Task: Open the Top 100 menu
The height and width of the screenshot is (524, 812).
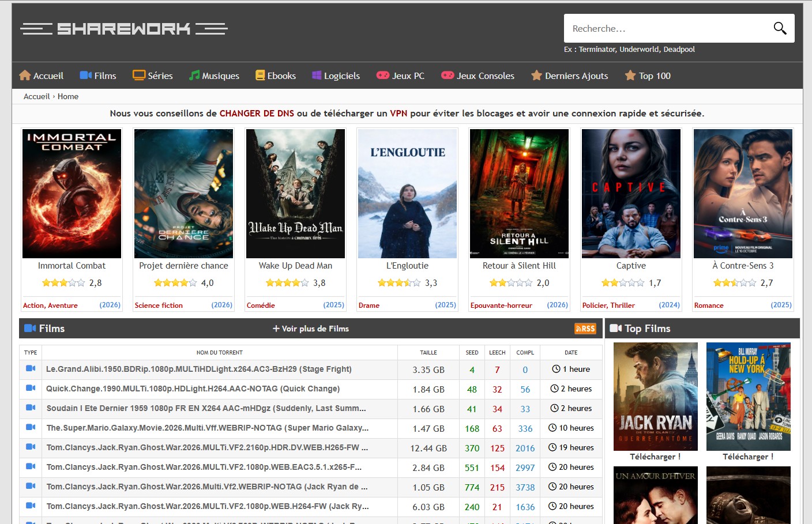Action: [648, 76]
